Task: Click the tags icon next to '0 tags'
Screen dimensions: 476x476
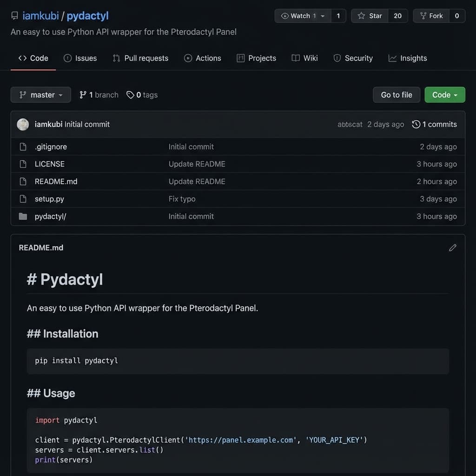Action: pos(130,94)
